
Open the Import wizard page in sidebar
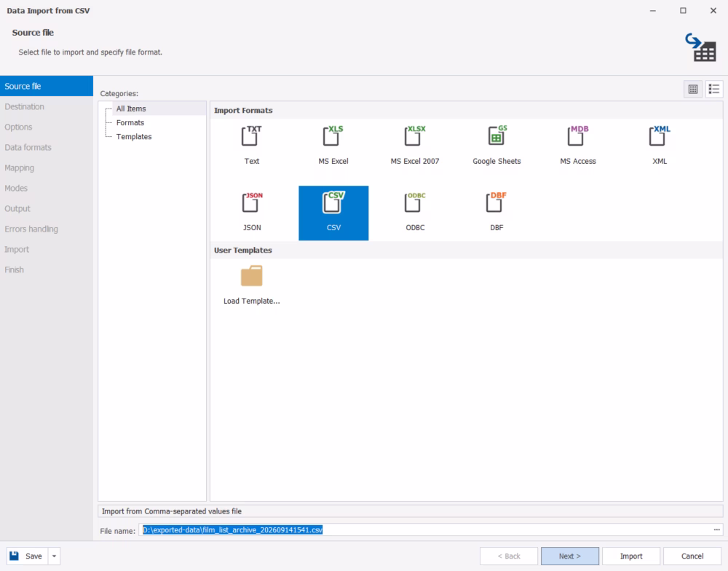point(47,250)
